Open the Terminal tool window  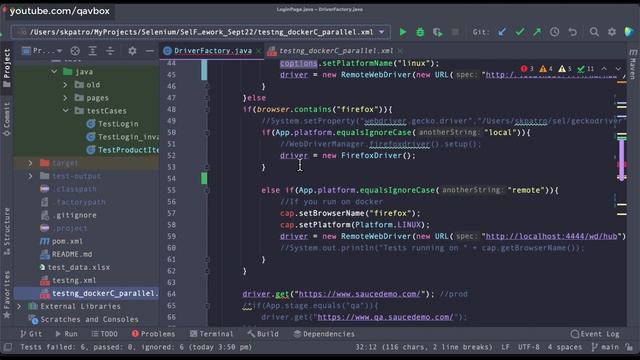(x=211, y=334)
